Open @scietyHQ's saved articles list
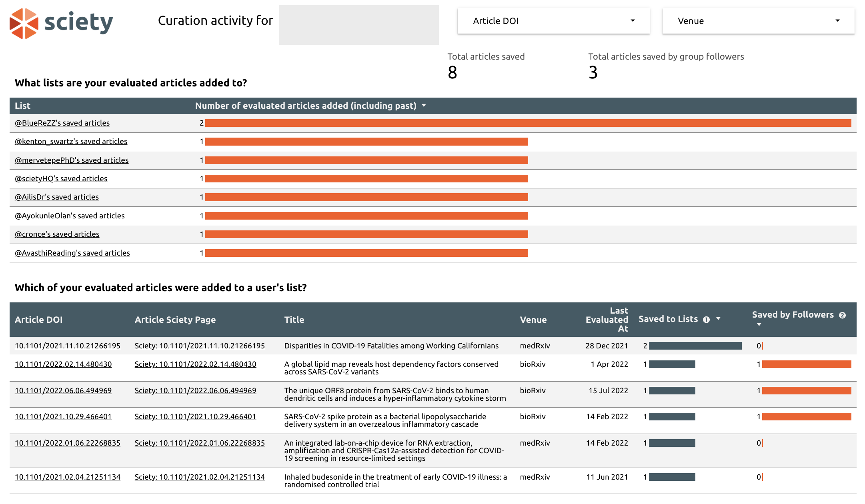Viewport: 865px width, 504px height. [x=61, y=178]
